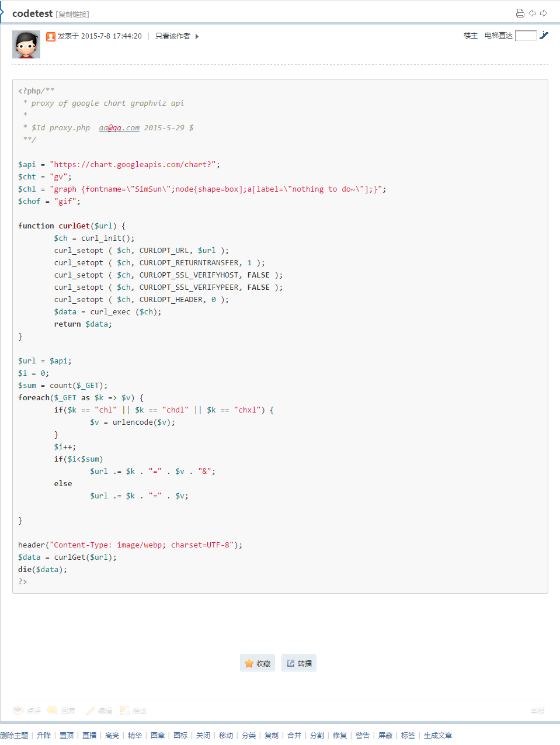Click the 复制链接 copy link text
Viewport: 560px width, 745px height.
[72, 14]
